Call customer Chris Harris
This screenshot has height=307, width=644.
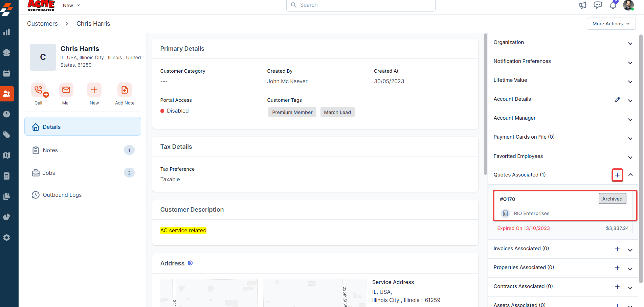coord(39,90)
